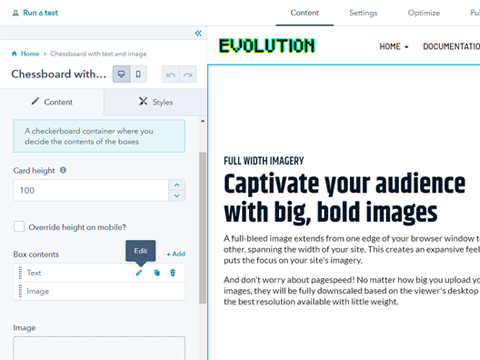Open the Settings tab
480x360 pixels.
[363, 13]
